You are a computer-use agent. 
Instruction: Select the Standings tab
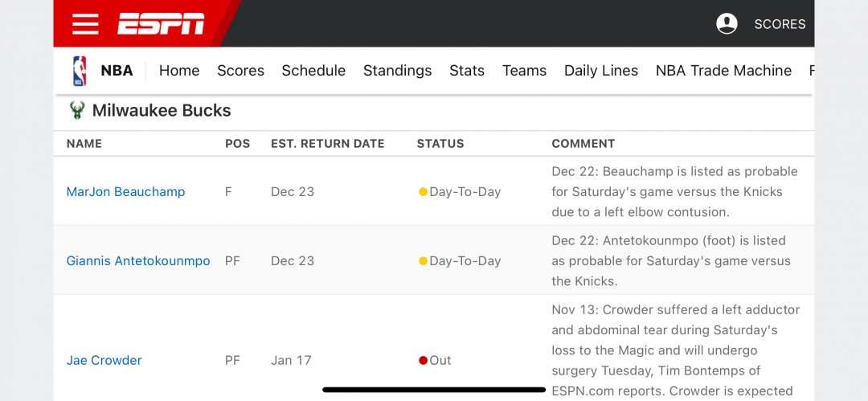tap(398, 71)
